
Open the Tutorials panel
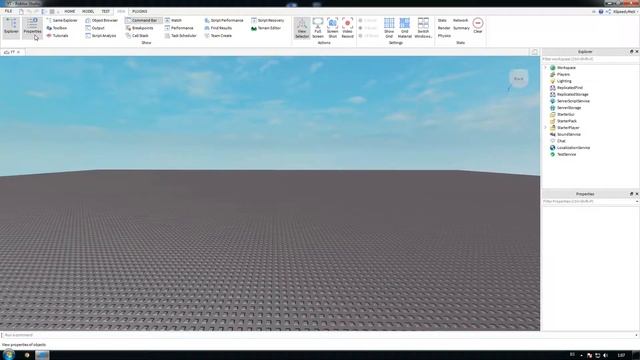coord(57,36)
